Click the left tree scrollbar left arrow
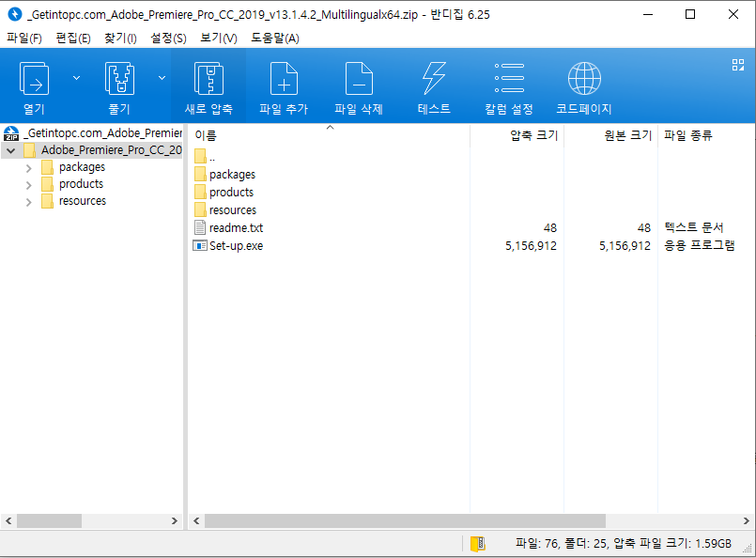756x558 pixels. pos(8,520)
